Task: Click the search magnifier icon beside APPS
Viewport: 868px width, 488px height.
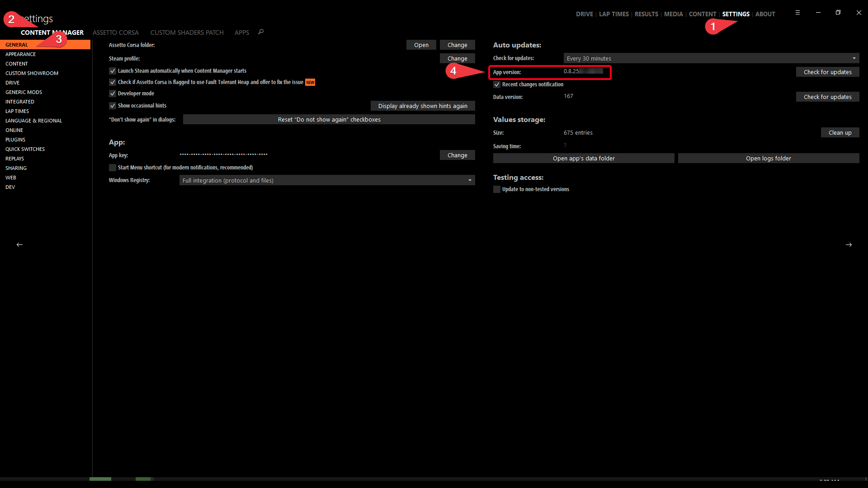Action: click(x=261, y=32)
